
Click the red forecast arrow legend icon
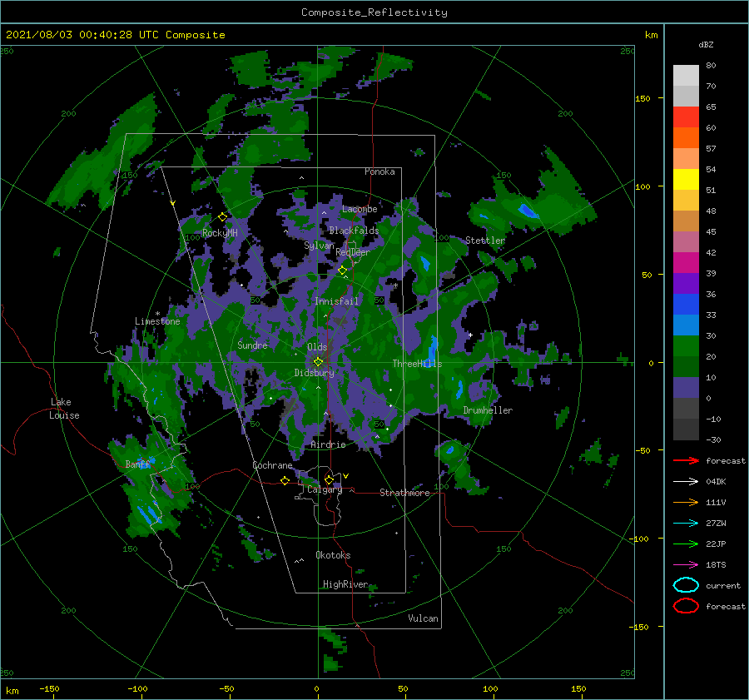(686, 460)
